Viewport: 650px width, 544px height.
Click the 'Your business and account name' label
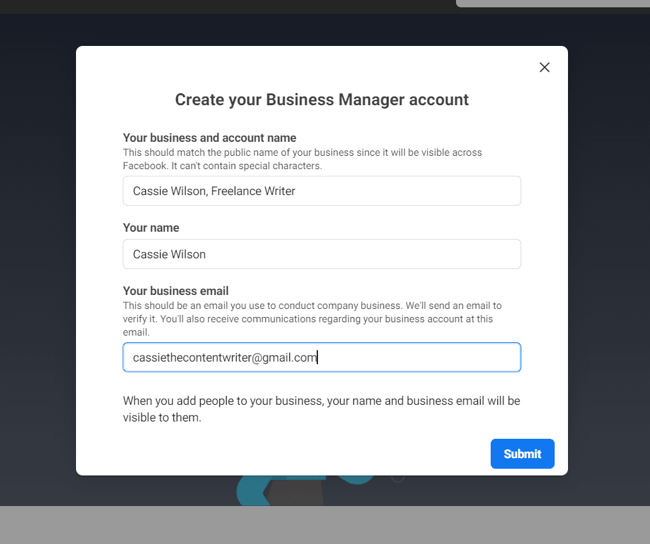[x=209, y=138]
